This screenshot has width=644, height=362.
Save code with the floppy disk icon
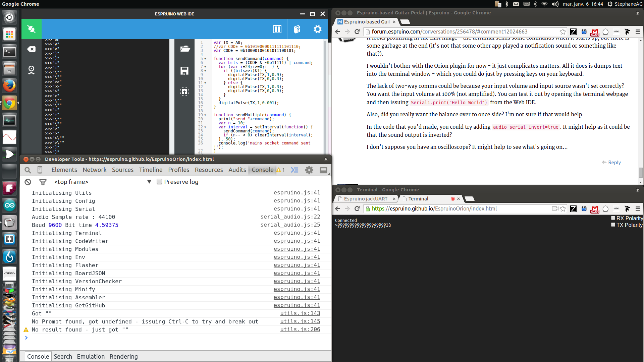(184, 70)
